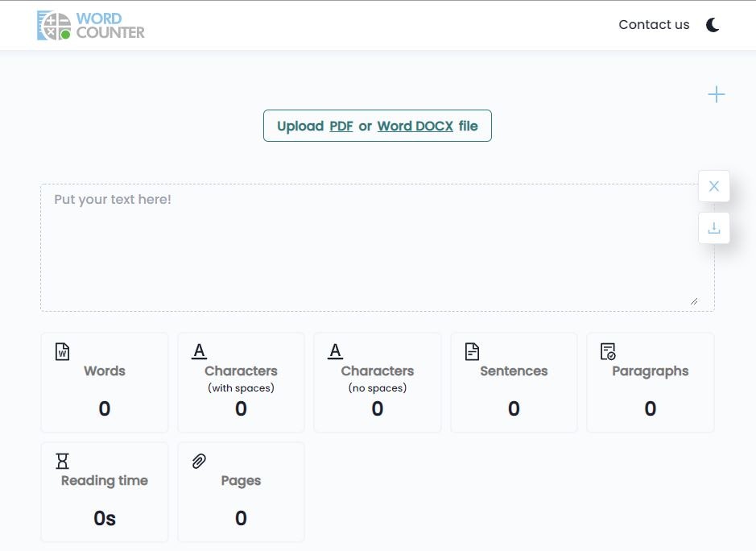Select the Paragraphs label

pos(651,371)
